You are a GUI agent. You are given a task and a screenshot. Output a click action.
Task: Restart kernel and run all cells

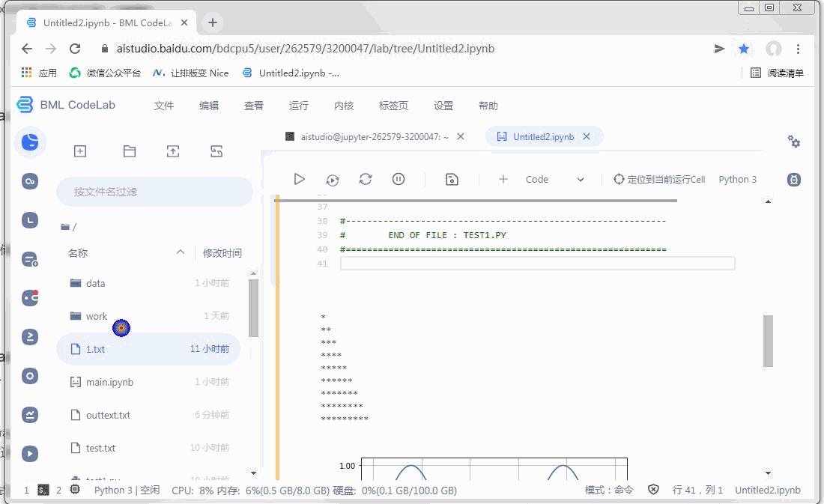point(333,179)
